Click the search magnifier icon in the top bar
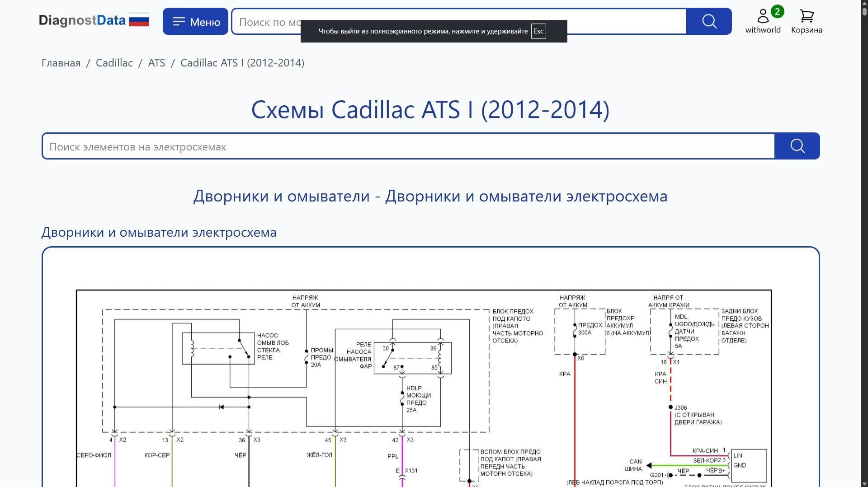868x487 pixels. pyautogui.click(x=708, y=21)
